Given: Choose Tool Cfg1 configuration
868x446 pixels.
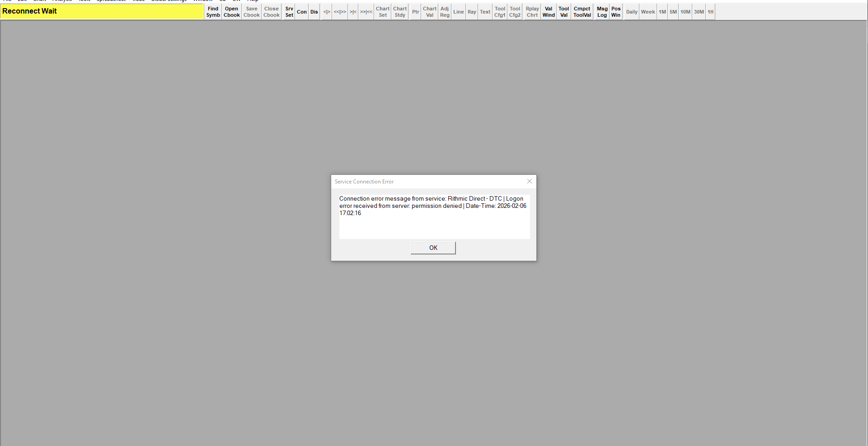Looking at the screenshot, I should point(500,12).
